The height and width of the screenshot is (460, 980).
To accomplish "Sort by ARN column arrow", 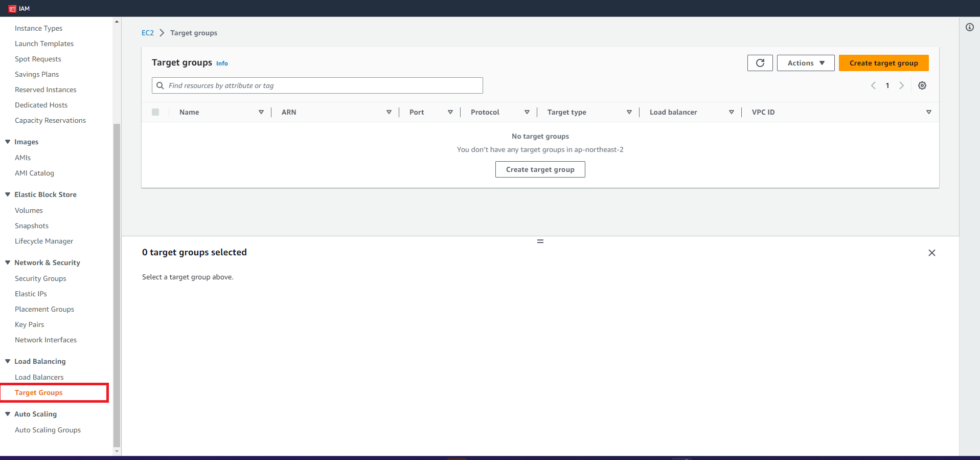I will [x=389, y=112].
